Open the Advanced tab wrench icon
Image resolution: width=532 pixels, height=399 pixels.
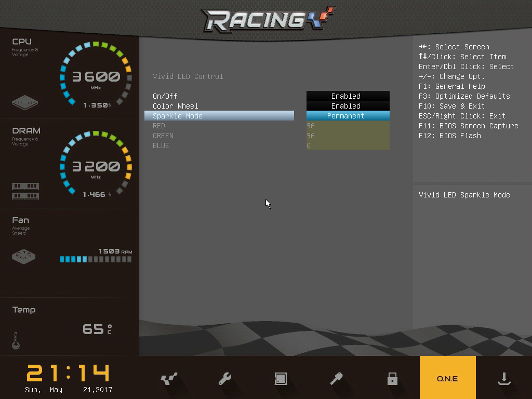[x=225, y=379]
